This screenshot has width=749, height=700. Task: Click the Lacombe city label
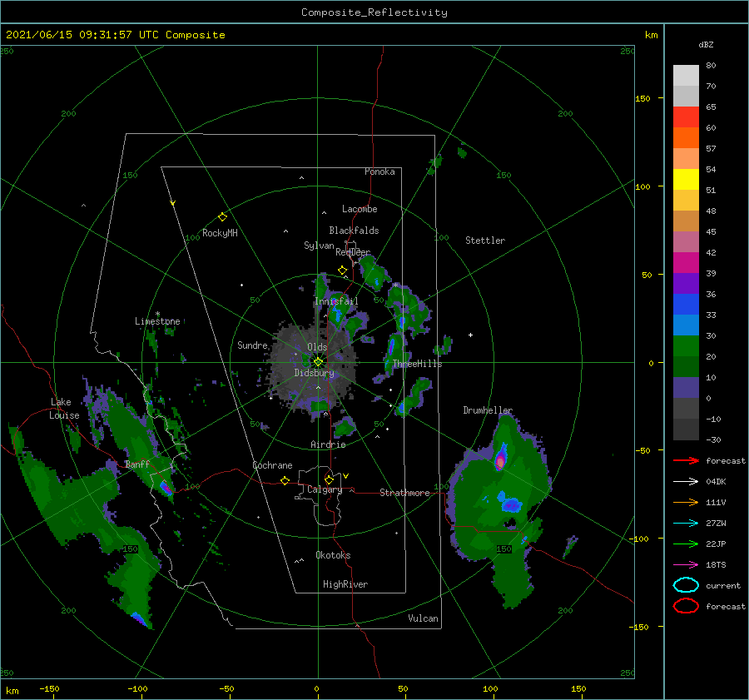point(360,209)
